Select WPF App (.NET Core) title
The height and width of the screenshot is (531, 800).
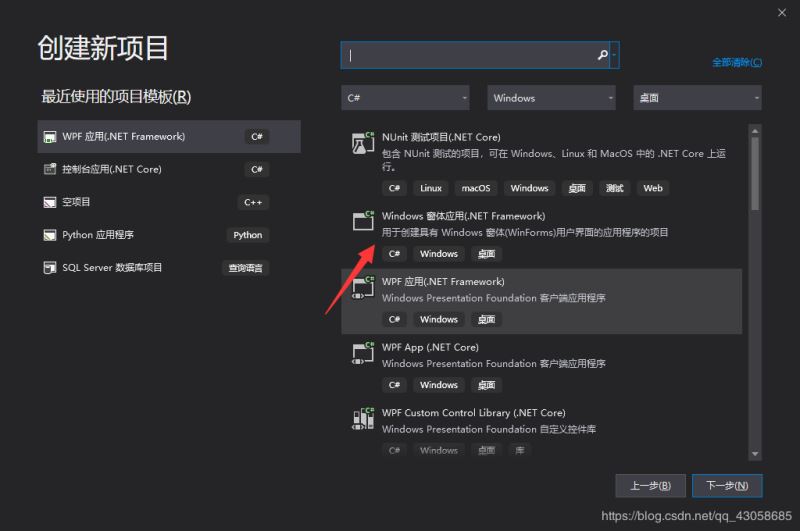pyautogui.click(x=430, y=347)
